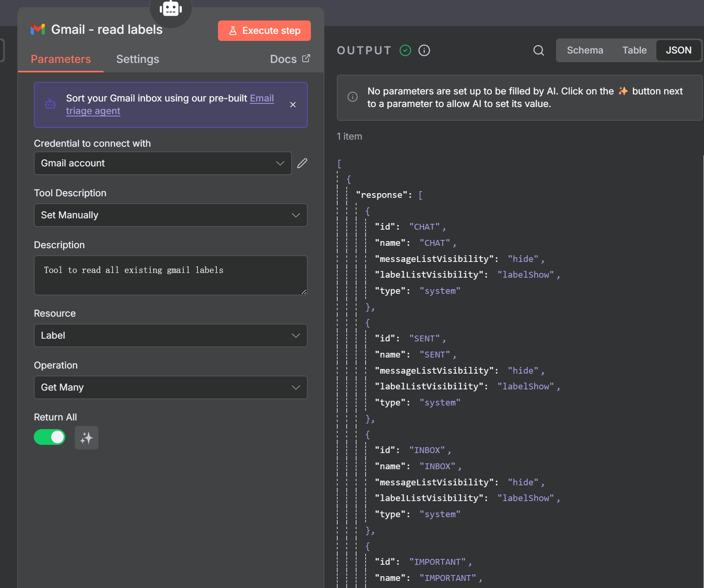Click the green output success checkmark
This screenshot has height=588, width=704.
(405, 50)
